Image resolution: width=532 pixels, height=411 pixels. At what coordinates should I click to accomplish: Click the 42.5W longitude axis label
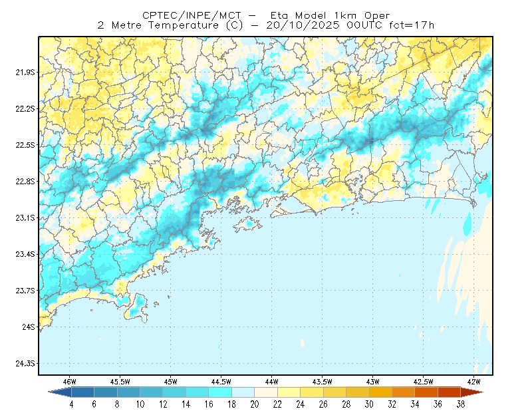pyautogui.click(x=423, y=382)
